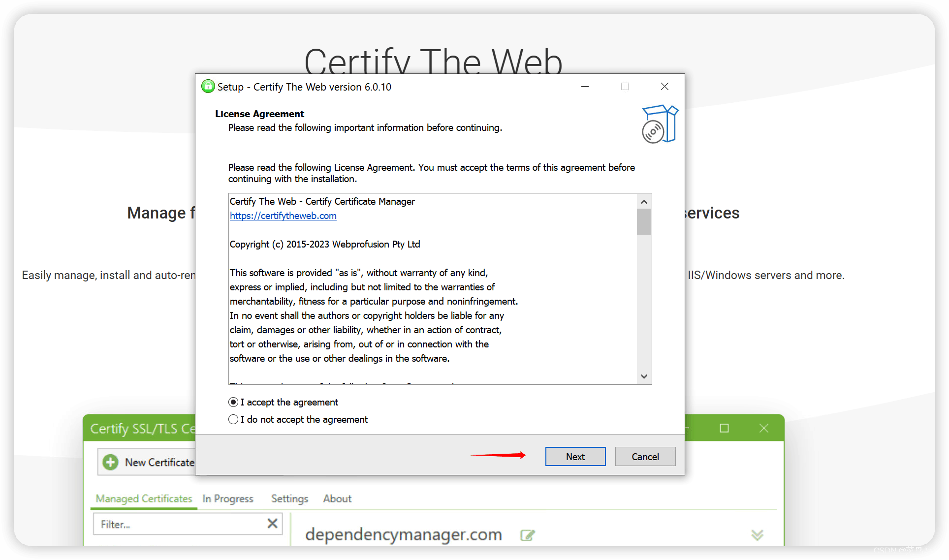This screenshot has width=949, height=560.
Task: Click the green Setup title bar icon
Action: 208,87
